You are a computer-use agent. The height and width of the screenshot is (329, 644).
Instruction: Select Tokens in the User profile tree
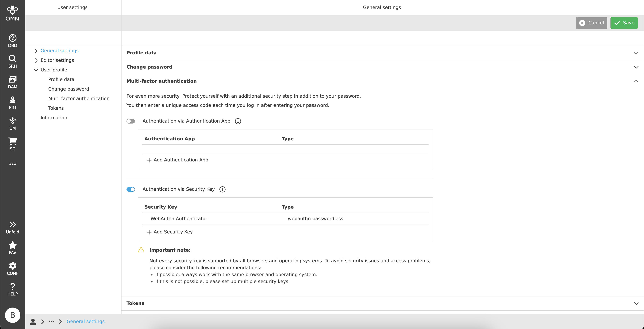56,108
